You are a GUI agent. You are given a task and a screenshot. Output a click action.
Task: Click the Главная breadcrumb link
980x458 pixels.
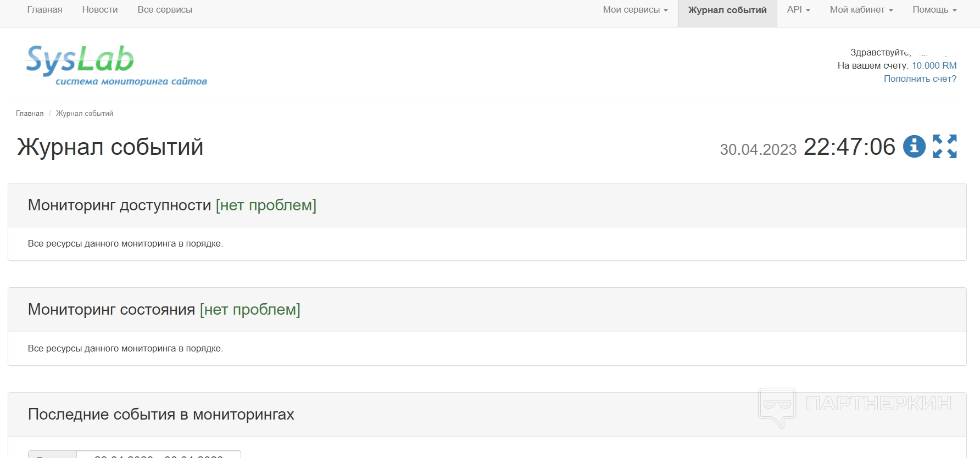pos(30,114)
